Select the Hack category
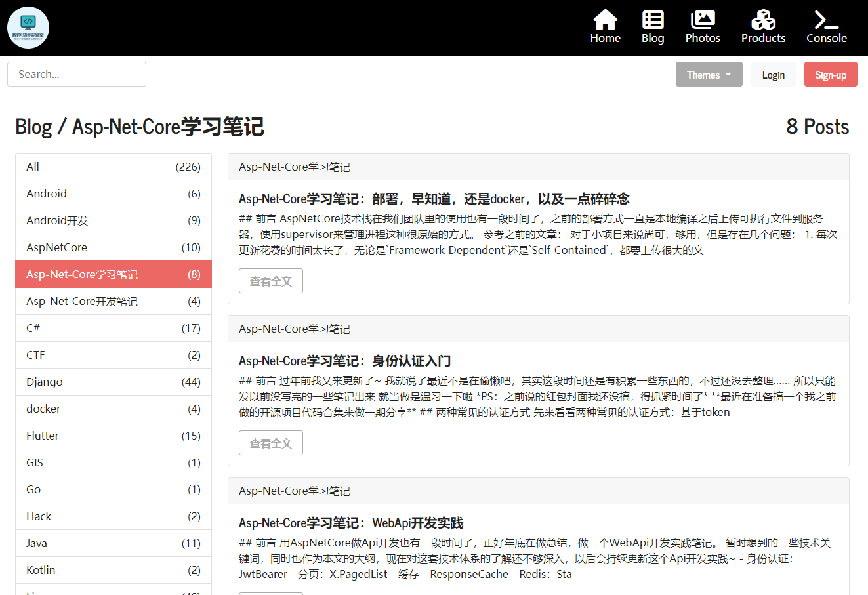The width and height of the screenshot is (868, 595). pos(114,516)
